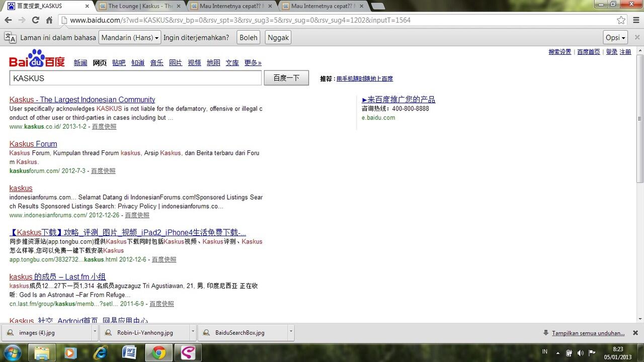This screenshot has width=644, height=362.
Task: Launch Windows Media Player from the taskbar
Action: coord(70,353)
